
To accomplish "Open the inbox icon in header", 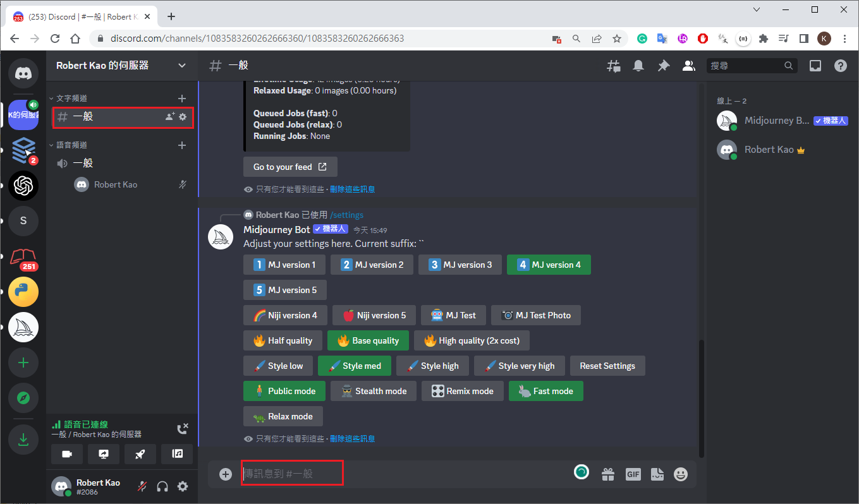I will point(815,66).
